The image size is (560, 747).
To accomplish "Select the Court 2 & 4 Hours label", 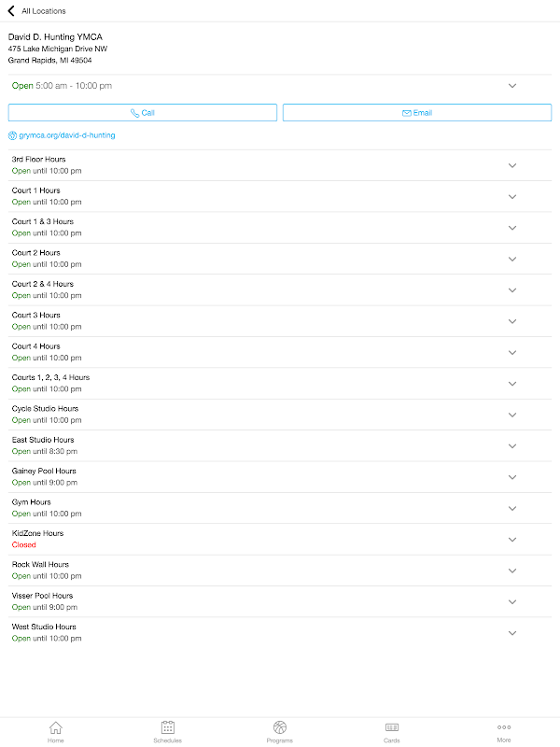I will point(43,284).
